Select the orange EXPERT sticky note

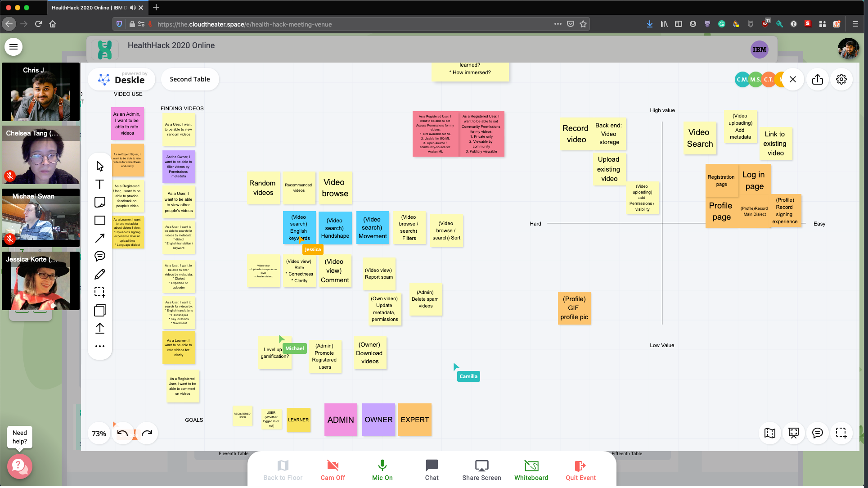coord(415,420)
